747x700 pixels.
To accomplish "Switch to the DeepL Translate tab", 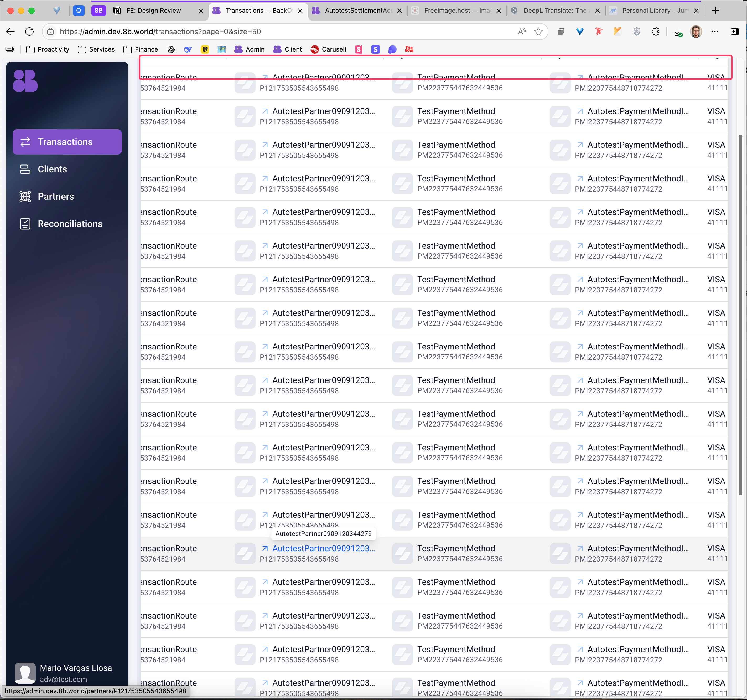I will point(556,11).
